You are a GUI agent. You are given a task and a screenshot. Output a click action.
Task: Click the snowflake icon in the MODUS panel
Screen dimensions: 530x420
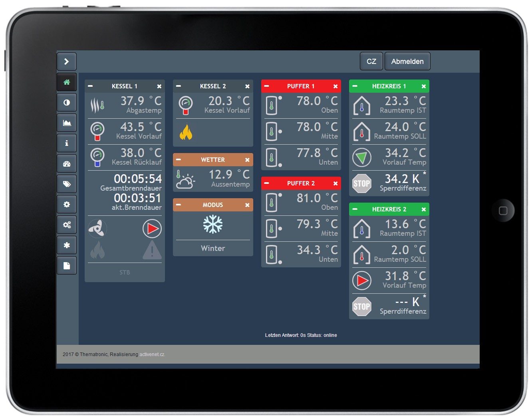pos(212,224)
